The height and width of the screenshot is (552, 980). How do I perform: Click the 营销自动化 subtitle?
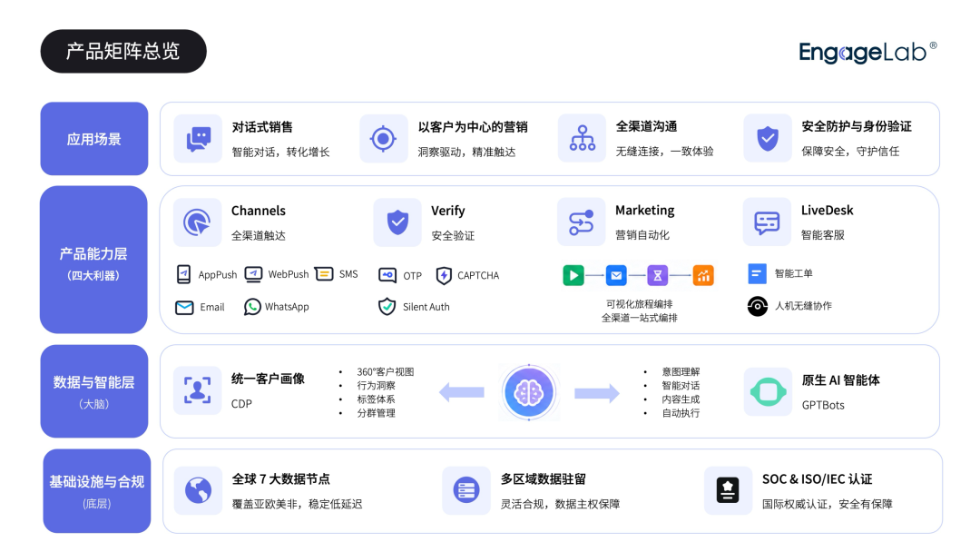(642, 235)
